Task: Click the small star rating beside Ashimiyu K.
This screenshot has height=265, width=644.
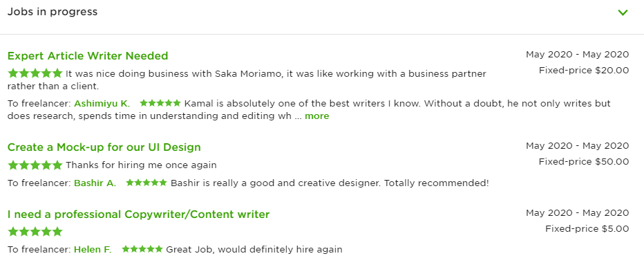Action: click(160, 103)
